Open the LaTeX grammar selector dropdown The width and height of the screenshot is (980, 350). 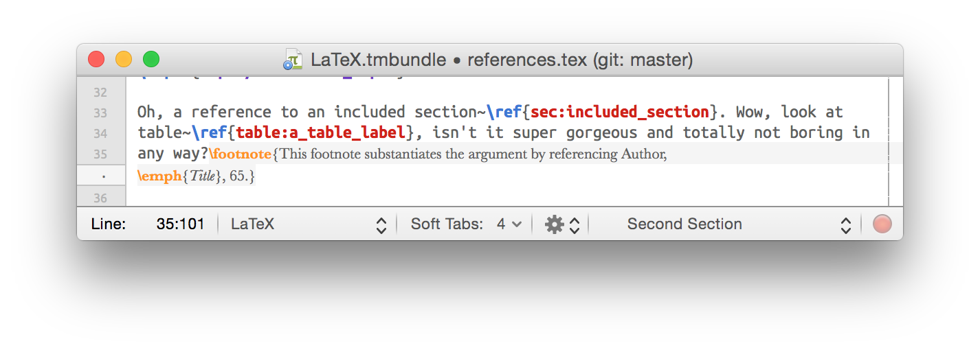pyautogui.click(x=309, y=224)
